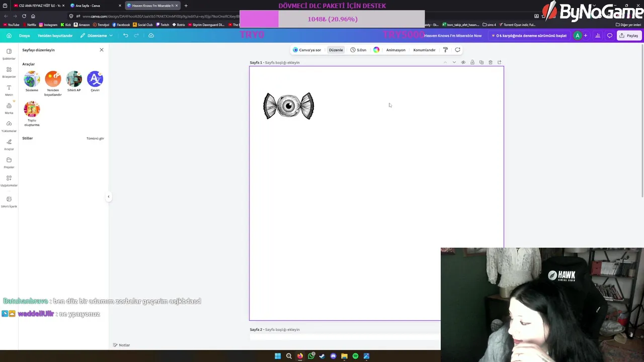Open the comments speech bubble icon
Viewport: 644px width, 362px height.
pos(610,36)
